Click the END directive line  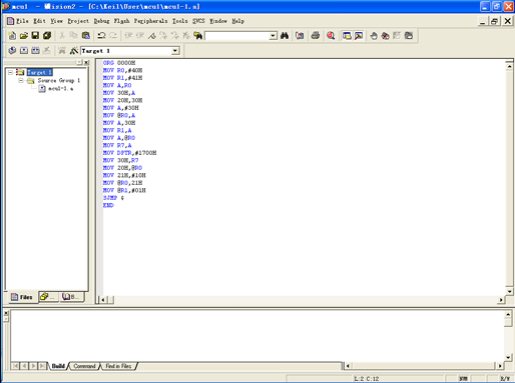pyautogui.click(x=108, y=205)
